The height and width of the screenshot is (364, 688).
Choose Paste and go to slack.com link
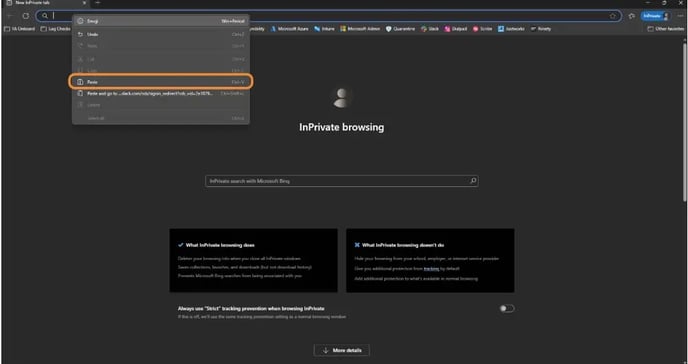(161, 93)
